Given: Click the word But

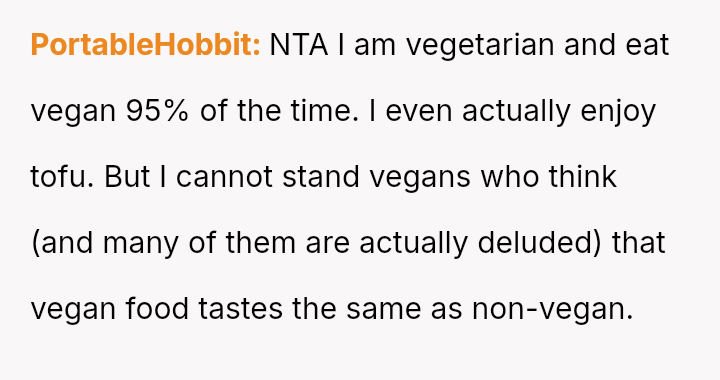Looking at the screenshot, I should click(x=127, y=177).
